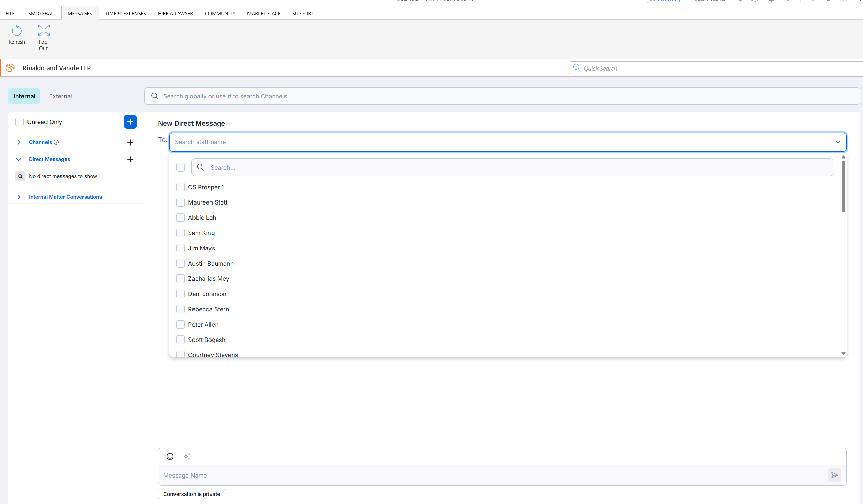Select Scott Bogash from the staff list
This screenshot has width=863, height=504.
[x=206, y=340]
